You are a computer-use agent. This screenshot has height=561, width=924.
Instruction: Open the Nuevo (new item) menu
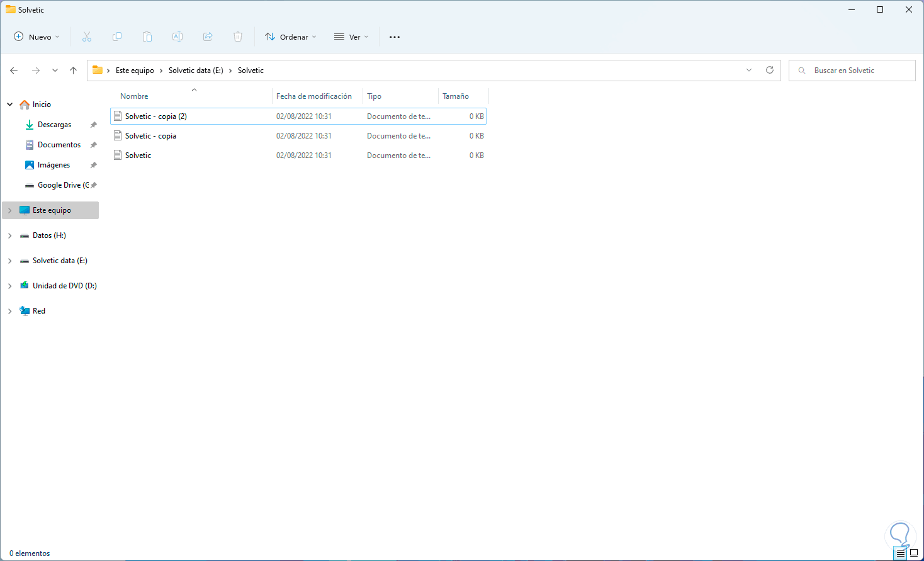(37, 37)
